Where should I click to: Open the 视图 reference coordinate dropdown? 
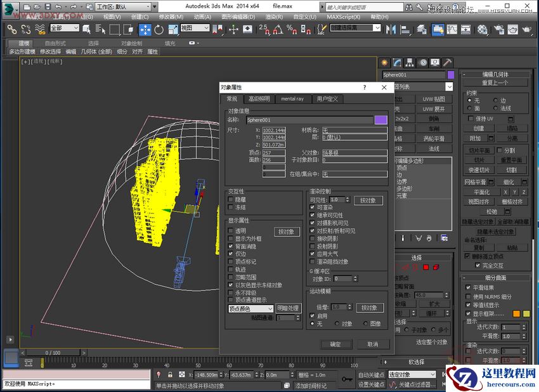coord(193,29)
